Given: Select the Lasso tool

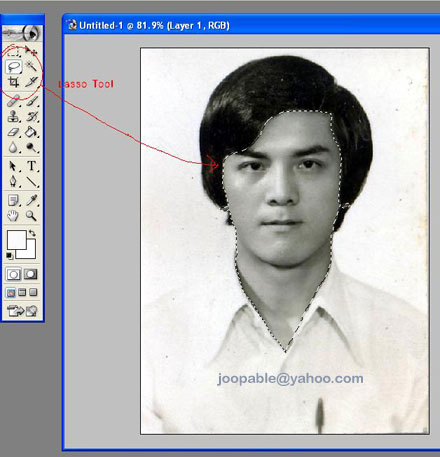Looking at the screenshot, I should [x=14, y=67].
